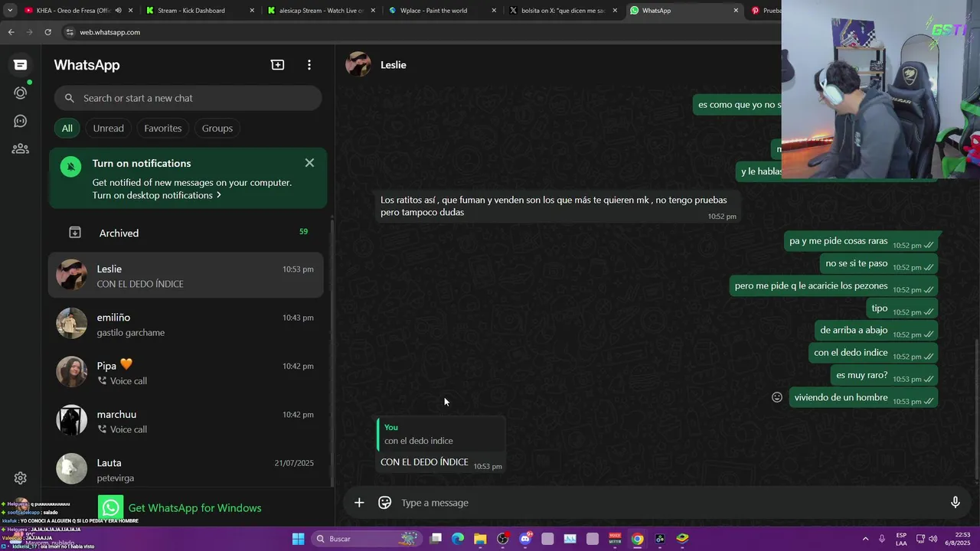Viewport: 980px width, 551px height.
Task: Click Turn on desktop notifications link
Action: coord(157,195)
